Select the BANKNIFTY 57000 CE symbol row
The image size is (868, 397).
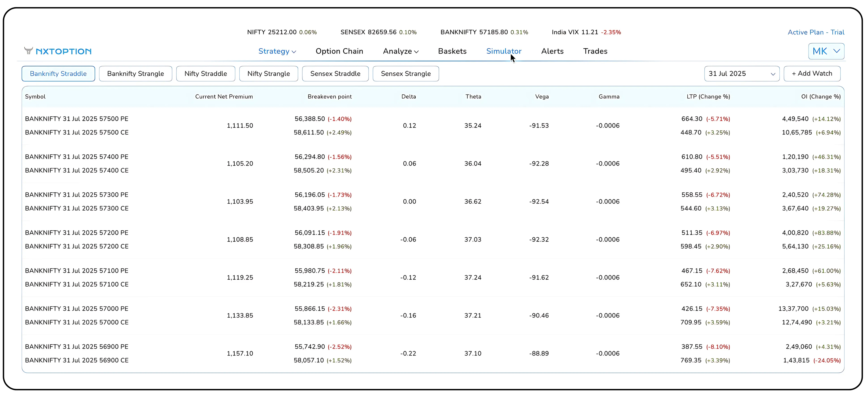(x=77, y=322)
